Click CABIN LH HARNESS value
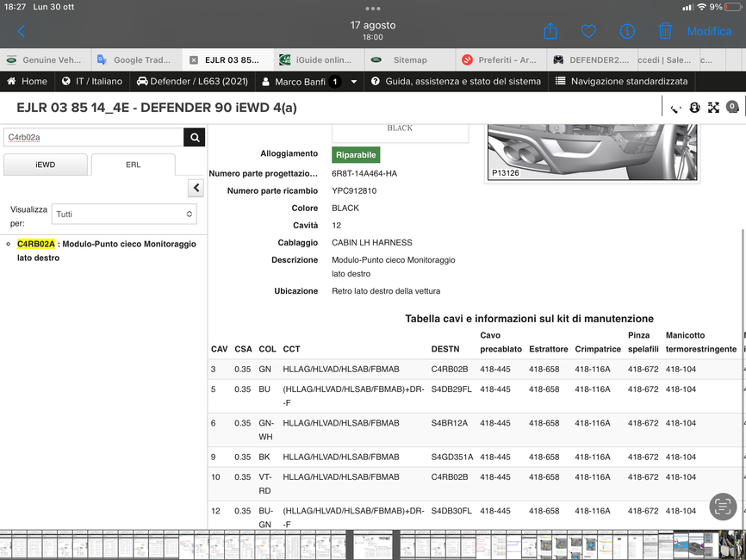 coord(372,243)
